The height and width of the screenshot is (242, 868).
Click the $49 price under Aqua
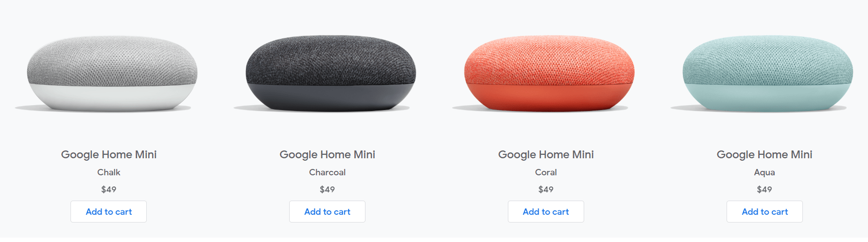coord(764,189)
